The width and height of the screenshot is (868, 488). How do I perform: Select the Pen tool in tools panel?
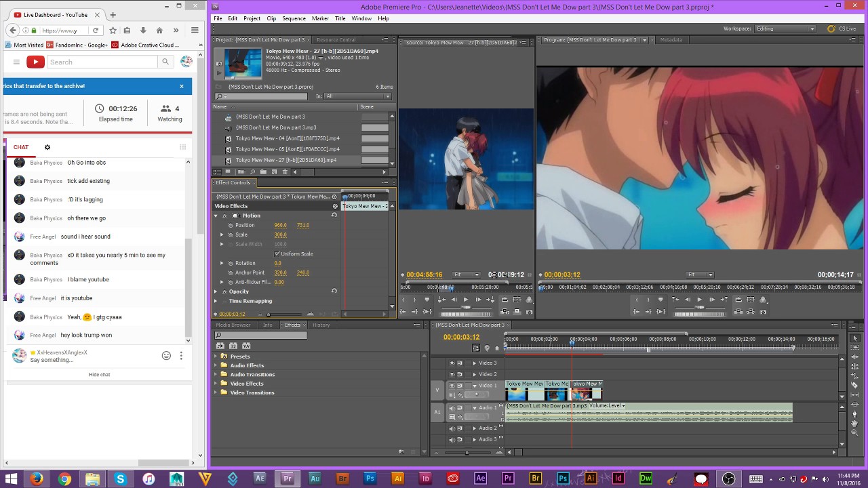tap(854, 414)
